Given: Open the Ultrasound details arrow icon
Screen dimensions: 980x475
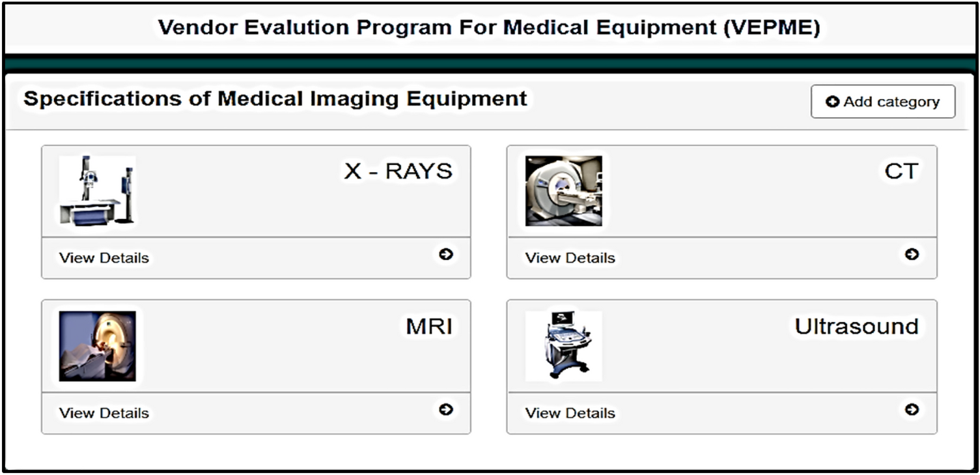Looking at the screenshot, I should pos(913,410).
